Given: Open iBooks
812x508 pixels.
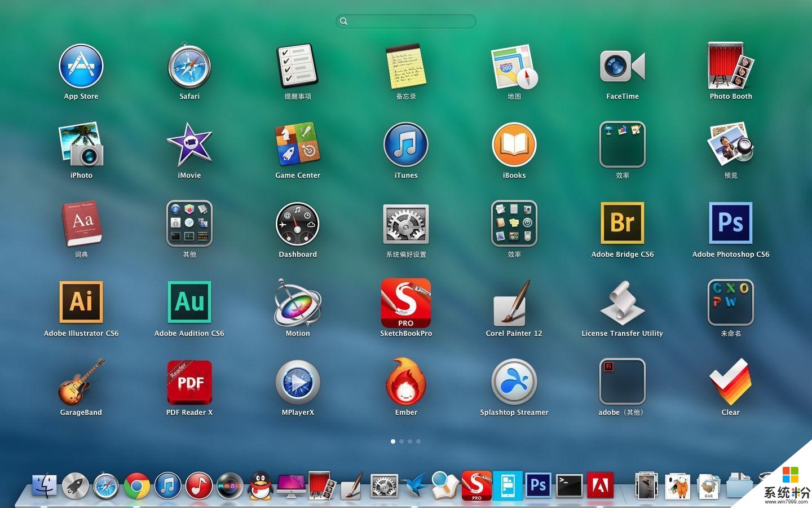Looking at the screenshot, I should [514, 144].
